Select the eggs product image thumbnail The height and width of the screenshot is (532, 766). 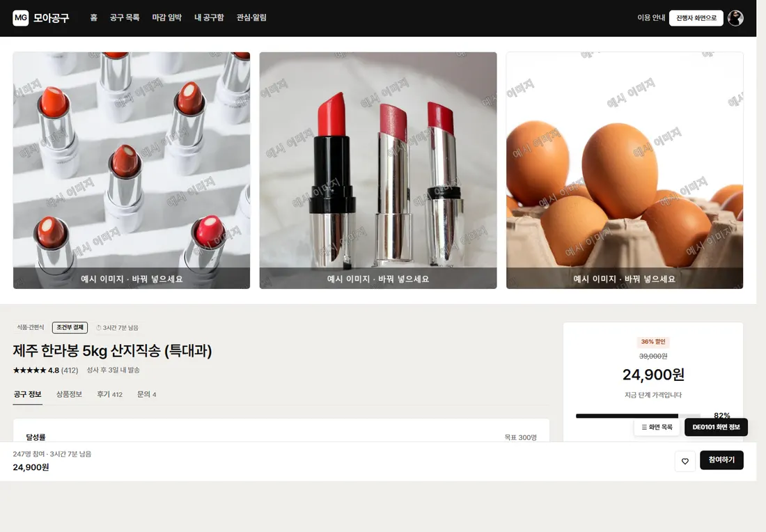(x=625, y=171)
